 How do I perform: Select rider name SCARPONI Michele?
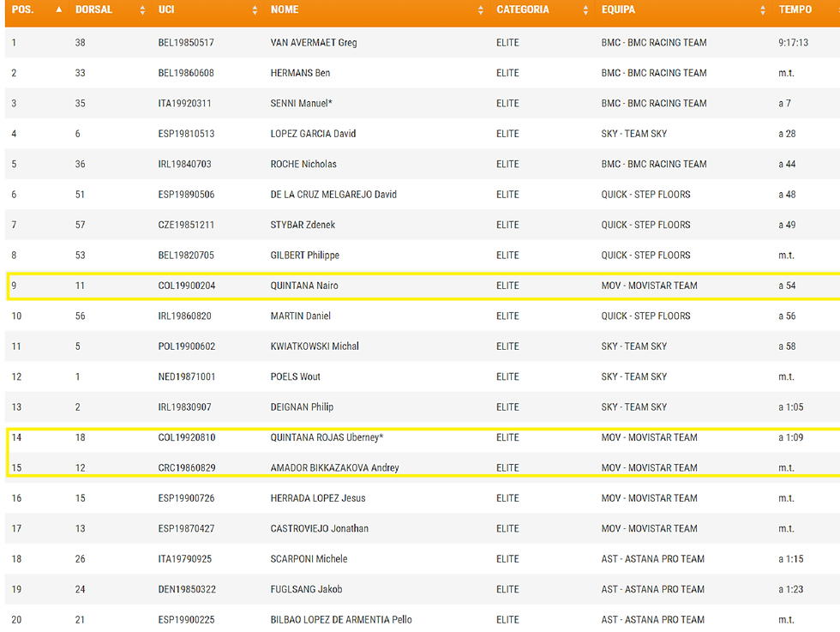click(x=309, y=559)
